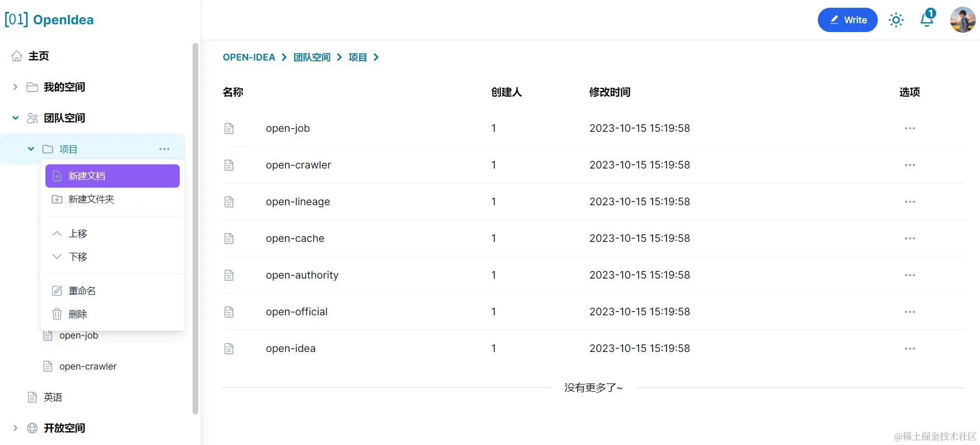
Task: Select 上移 to move folder up
Action: (x=77, y=234)
